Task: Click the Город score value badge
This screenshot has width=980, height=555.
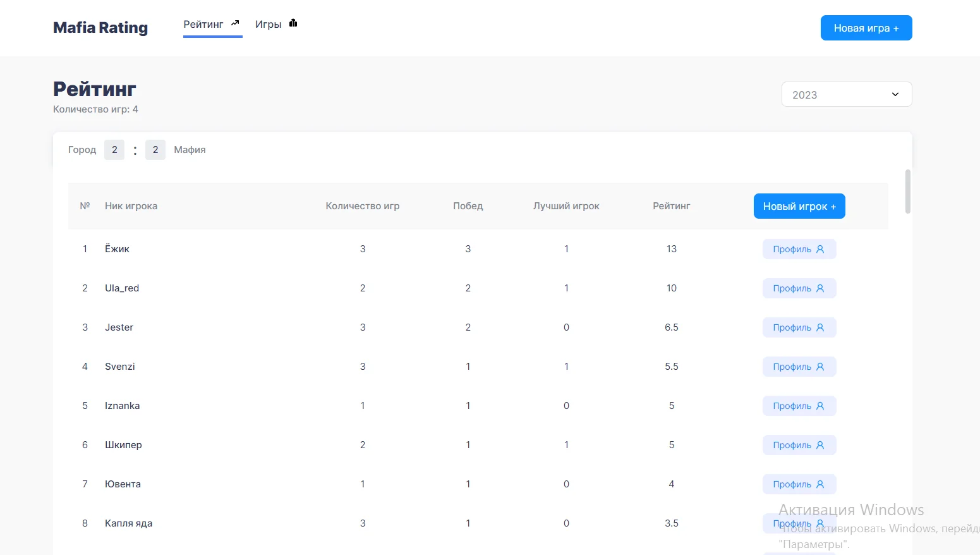Action: tap(114, 150)
